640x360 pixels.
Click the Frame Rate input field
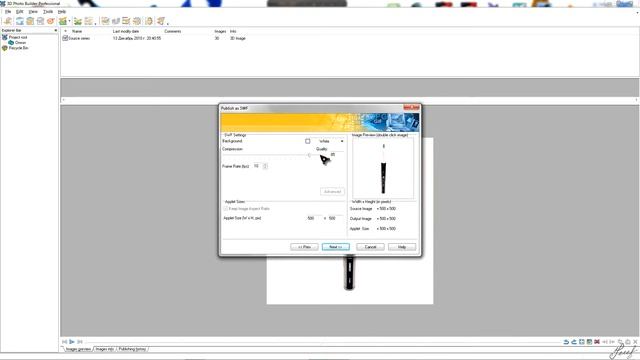click(257, 166)
